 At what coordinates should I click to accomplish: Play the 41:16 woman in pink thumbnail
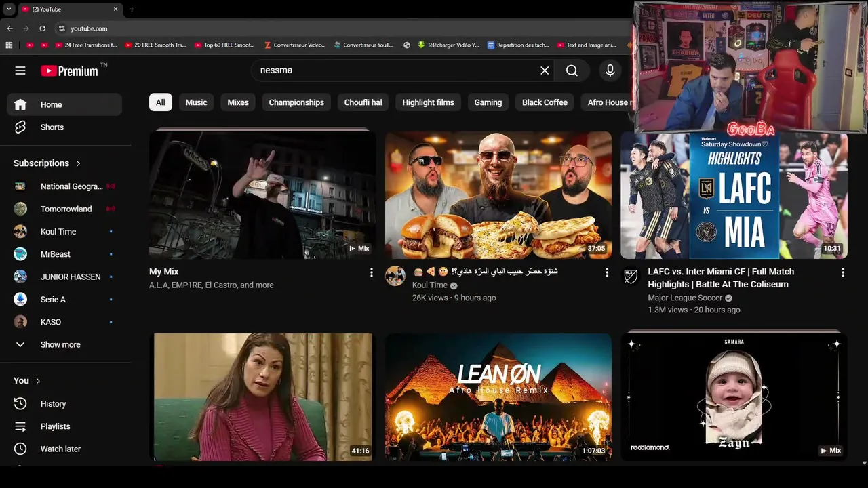tap(262, 397)
